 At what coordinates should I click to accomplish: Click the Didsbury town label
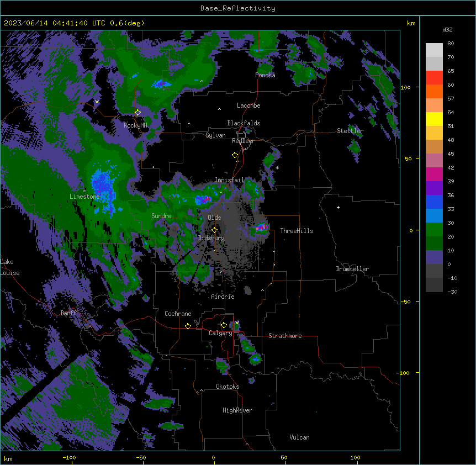pyautogui.click(x=211, y=238)
